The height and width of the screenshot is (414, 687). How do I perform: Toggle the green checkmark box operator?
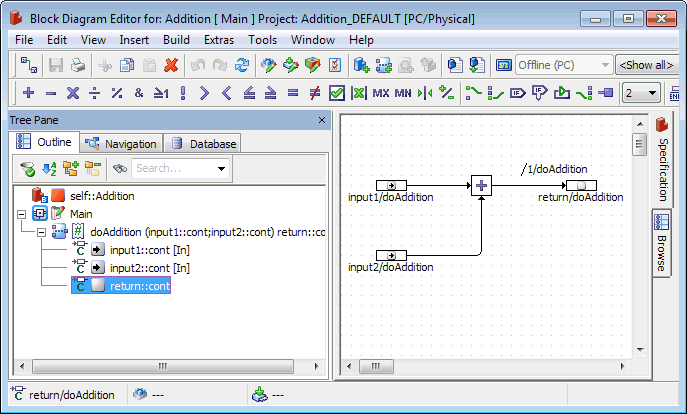336,93
